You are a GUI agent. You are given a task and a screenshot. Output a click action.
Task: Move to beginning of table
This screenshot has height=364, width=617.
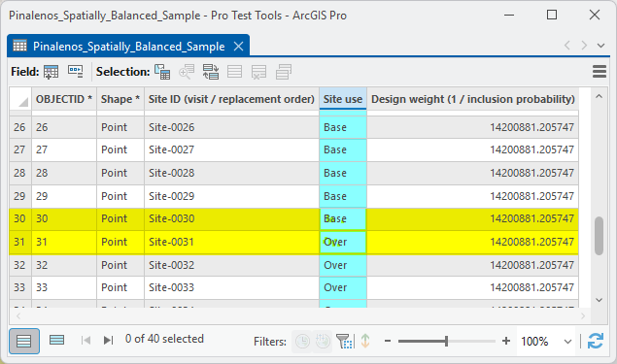click(x=86, y=340)
